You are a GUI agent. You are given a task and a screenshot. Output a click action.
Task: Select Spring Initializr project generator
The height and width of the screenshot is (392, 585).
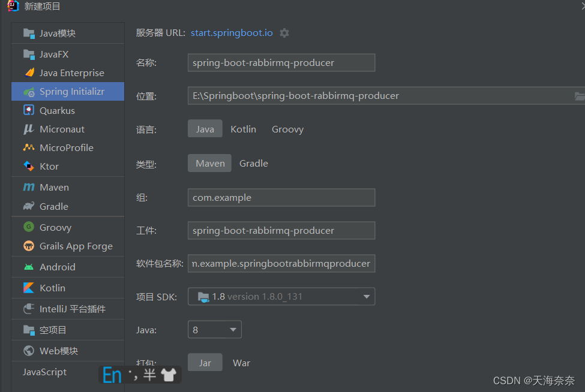(x=68, y=92)
